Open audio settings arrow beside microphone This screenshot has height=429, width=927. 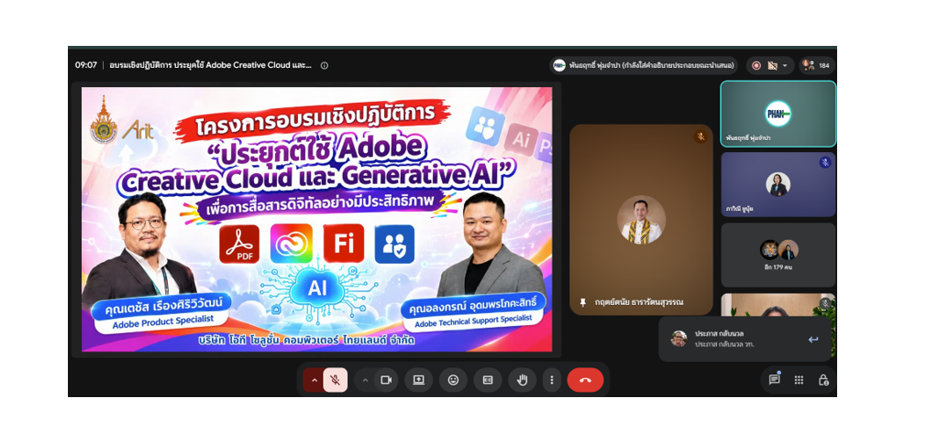[x=314, y=380]
